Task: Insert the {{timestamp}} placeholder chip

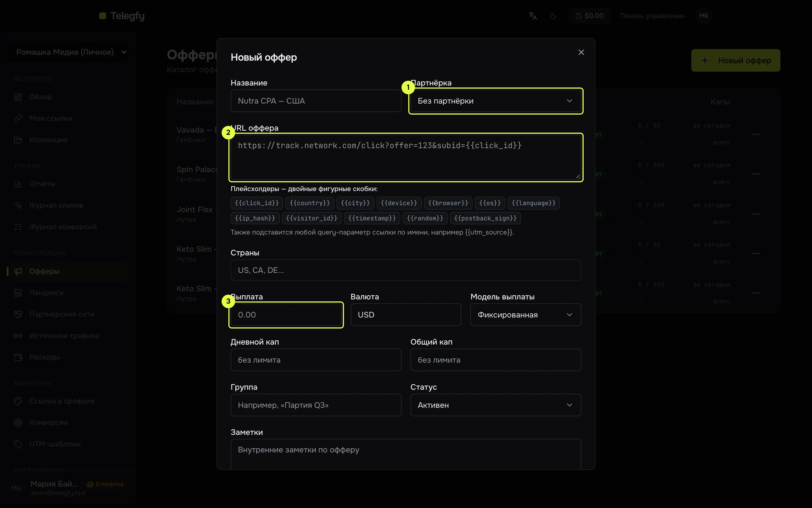Action: point(372,218)
